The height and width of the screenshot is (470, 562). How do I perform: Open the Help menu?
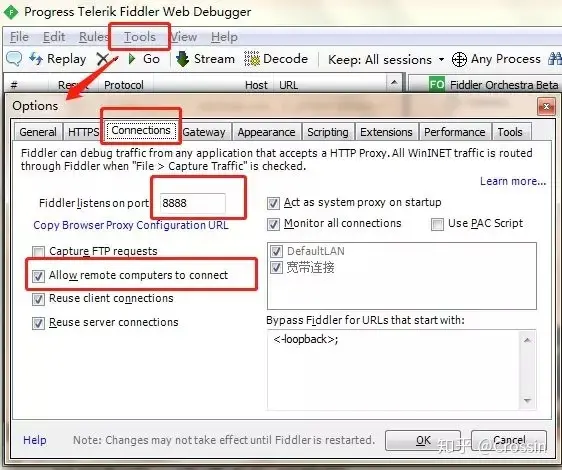[x=224, y=37]
